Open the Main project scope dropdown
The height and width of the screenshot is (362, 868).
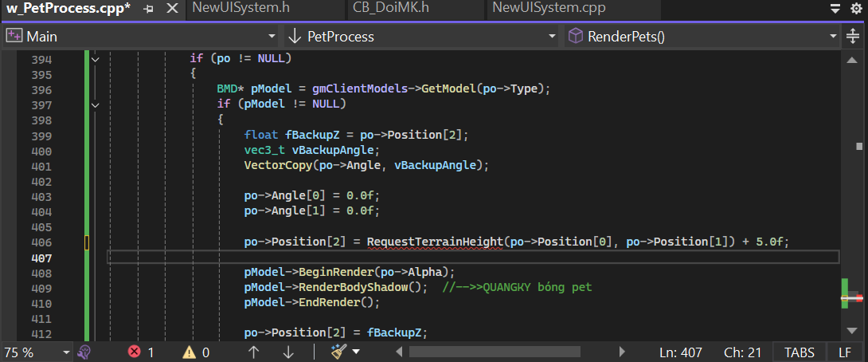[141, 37]
